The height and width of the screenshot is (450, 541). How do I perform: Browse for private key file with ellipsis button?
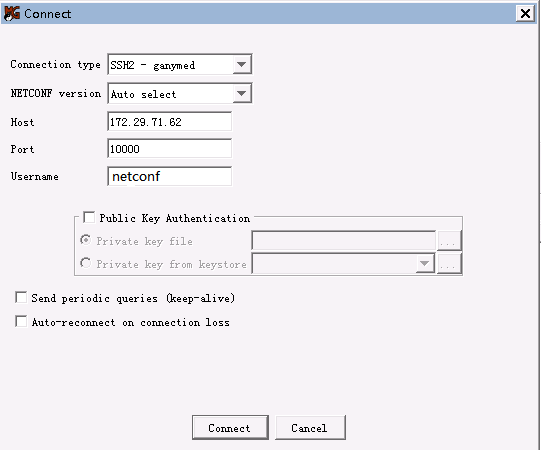449,240
